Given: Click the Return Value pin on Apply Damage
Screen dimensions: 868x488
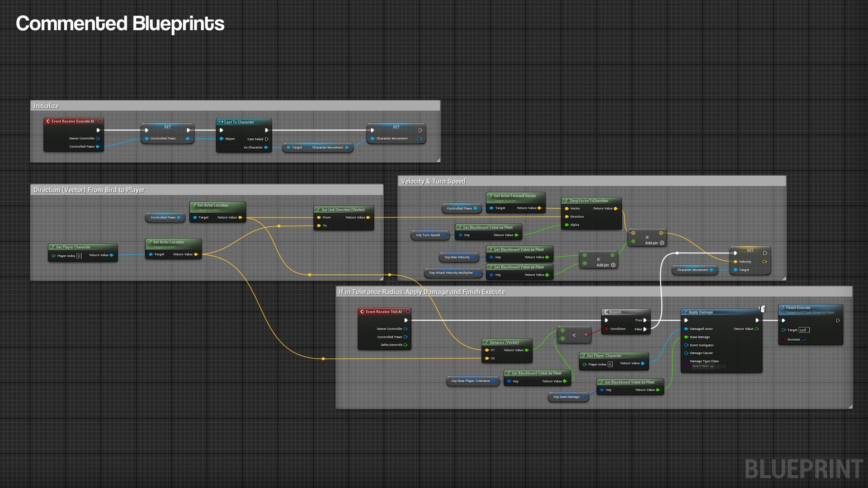Looking at the screenshot, I should [756, 329].
